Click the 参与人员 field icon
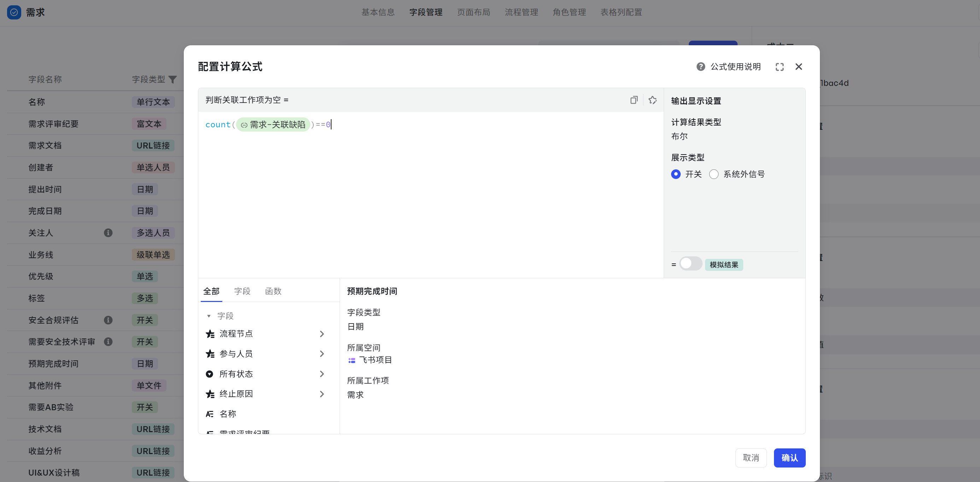 tap(210, 354)
